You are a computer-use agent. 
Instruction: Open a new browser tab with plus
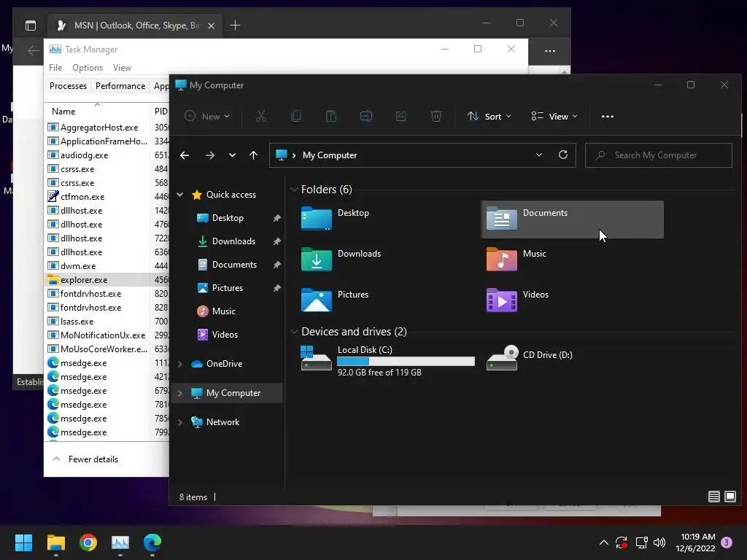tap(235, 26)
